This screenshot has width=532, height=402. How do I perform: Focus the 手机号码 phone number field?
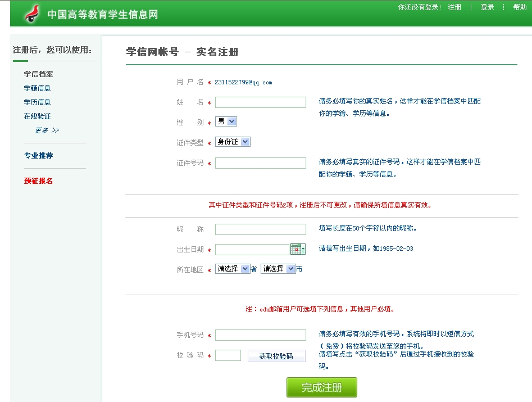click(261, 335)
